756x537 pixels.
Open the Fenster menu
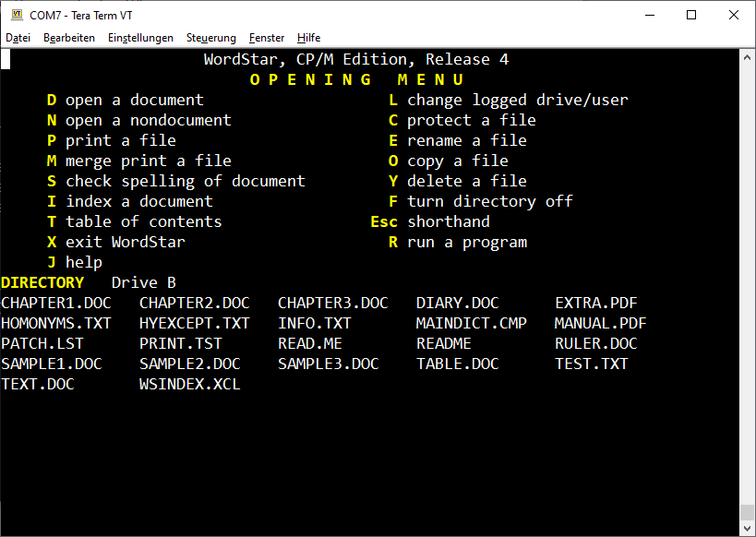[267, 38]
